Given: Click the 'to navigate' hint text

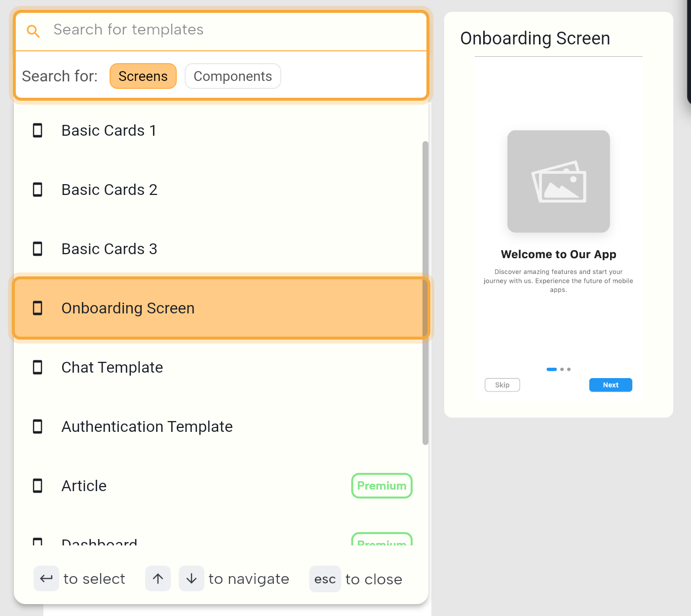Looking at the screenshot, I should coord(249,578).
